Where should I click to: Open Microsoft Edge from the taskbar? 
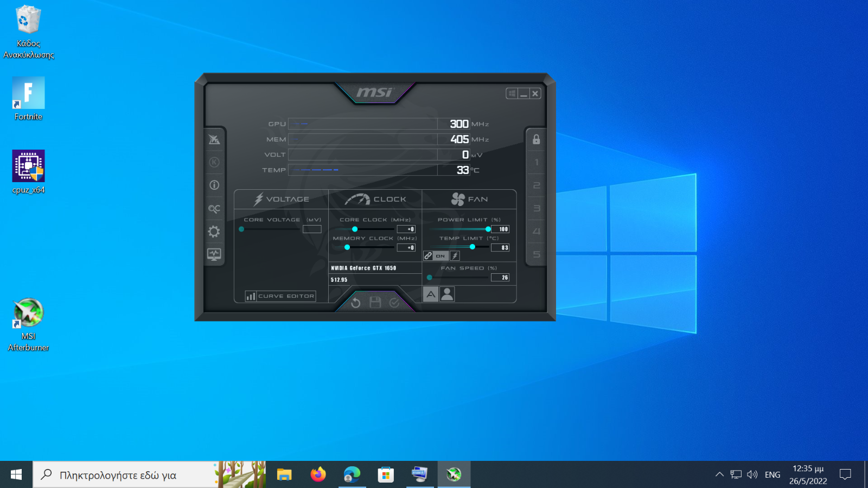click(352, 474)
